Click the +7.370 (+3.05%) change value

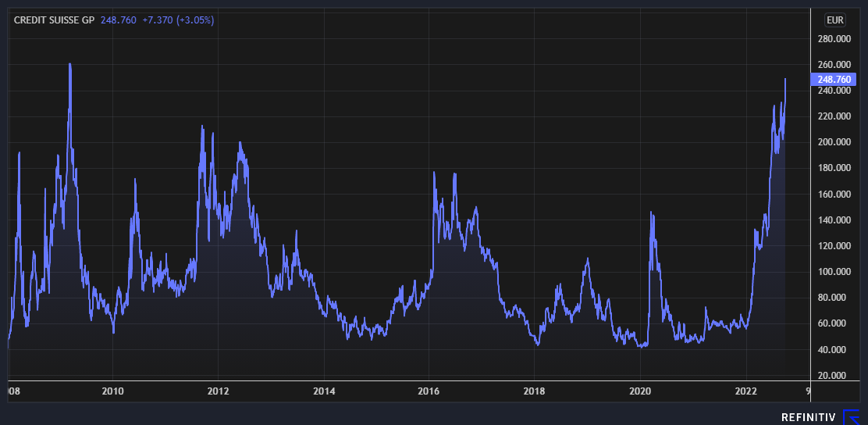[178, 20]
